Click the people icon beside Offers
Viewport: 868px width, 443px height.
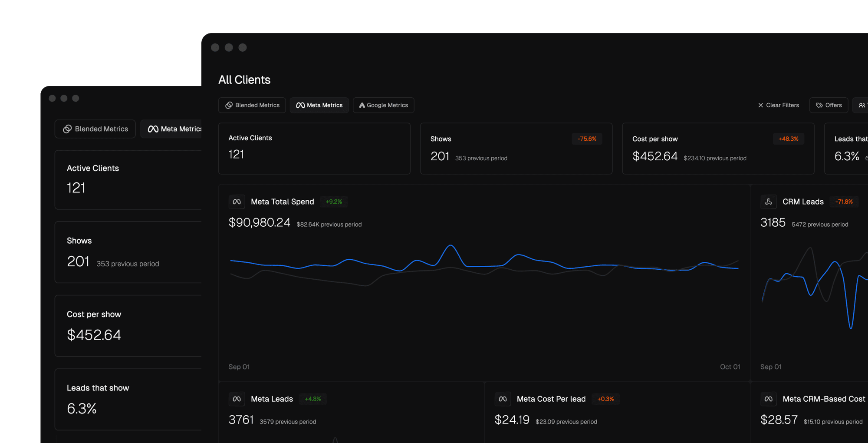click(861, 105)
